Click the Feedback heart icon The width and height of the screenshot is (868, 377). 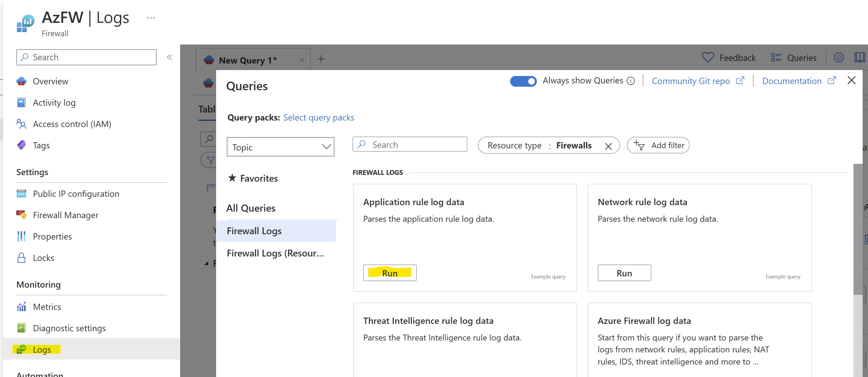point(707,58)
